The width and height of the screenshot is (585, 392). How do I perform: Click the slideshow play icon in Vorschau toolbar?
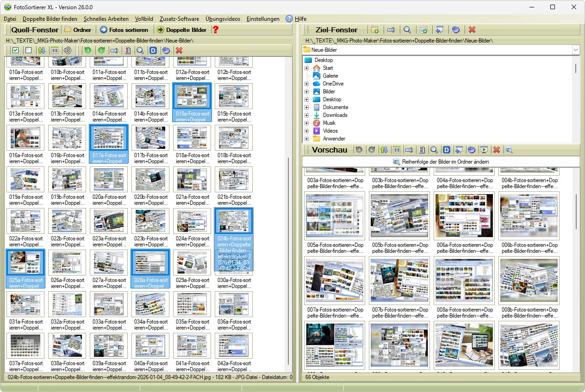(x=484, y=150)
